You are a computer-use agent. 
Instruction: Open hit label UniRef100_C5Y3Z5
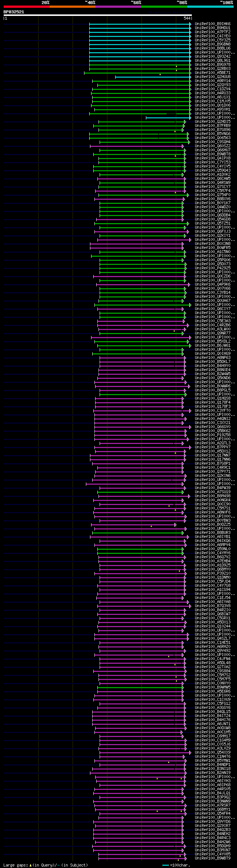click(x=213, y=40)
